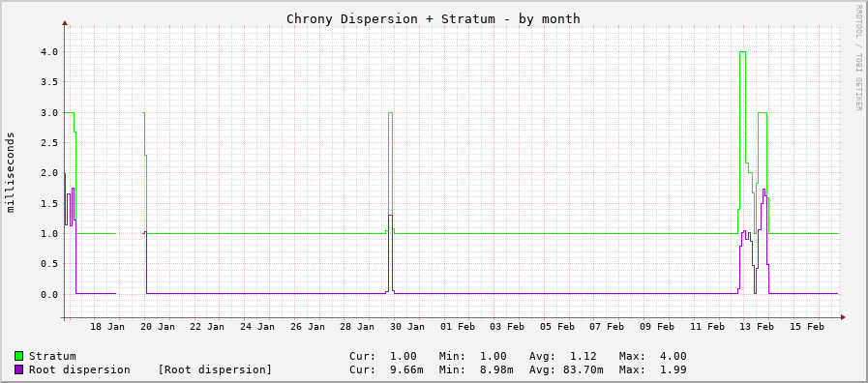The height and width of the screenshot is (383, 868).
Task: Click the Root dispersion 'Cur: 9.66m' value
Action: (x=382, y=369)
